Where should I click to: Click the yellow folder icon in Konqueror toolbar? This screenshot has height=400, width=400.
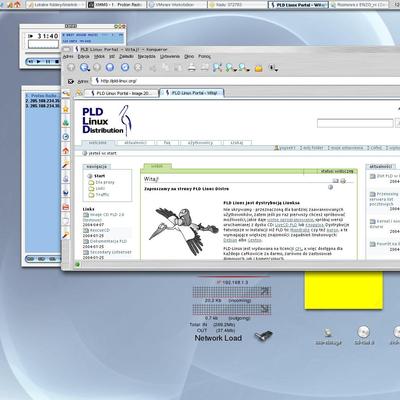259,69
